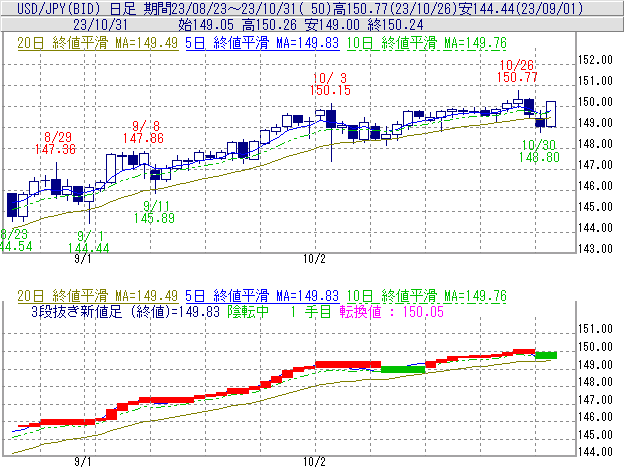The width and height of the screenshot is (624, 475).
Task: Click the daily low value 安149.00
Action: [332, 25]
